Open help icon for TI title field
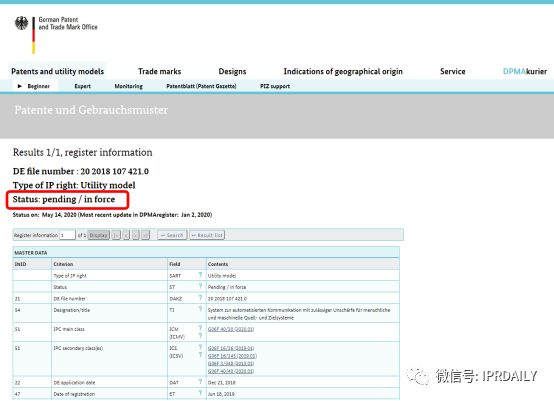Viewport: 554px width, 401px height. [x=200, y=309]
